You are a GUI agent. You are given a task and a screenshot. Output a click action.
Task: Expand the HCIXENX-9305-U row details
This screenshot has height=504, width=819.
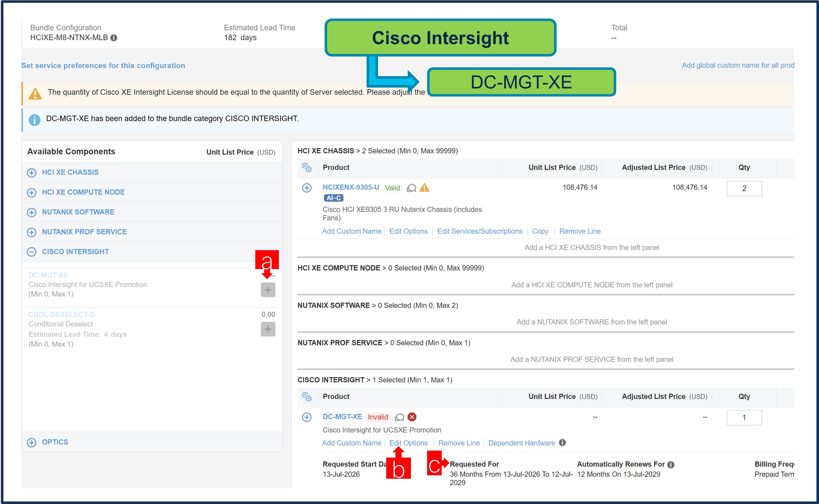[x=307, y=188]
